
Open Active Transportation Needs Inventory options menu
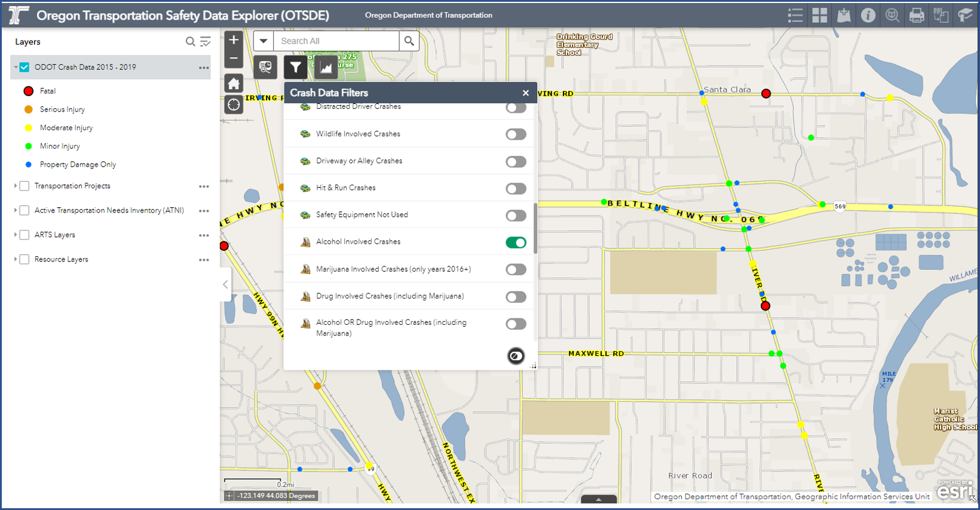tap(204, 211)
